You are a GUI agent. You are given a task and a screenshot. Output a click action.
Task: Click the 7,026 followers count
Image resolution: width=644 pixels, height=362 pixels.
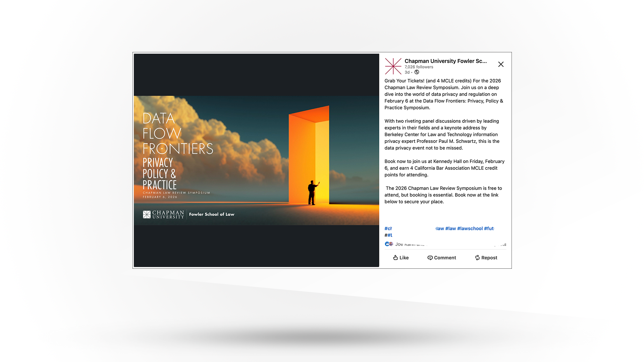click(x=419, y=67)
